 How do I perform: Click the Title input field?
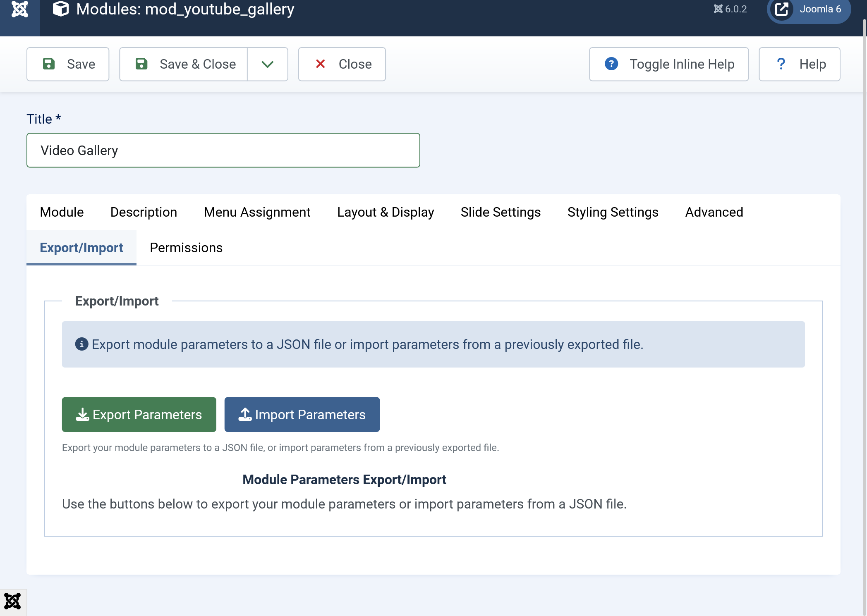coord(223,150)
